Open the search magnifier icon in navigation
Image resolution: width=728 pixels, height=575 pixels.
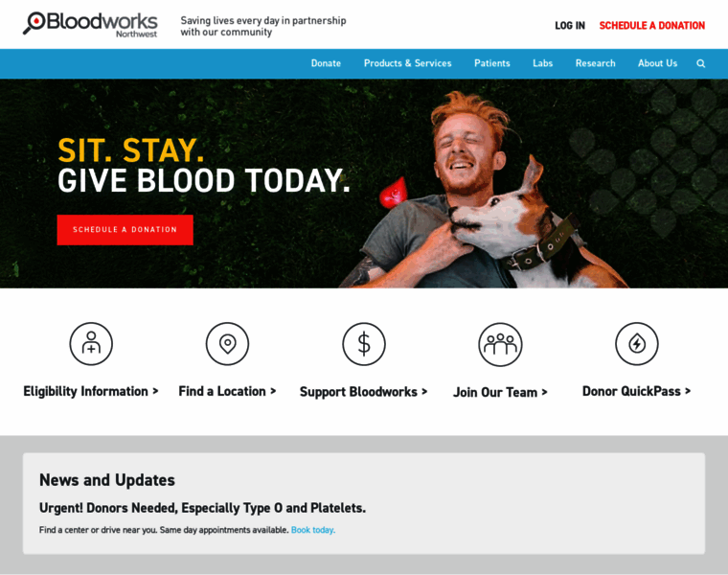(700, 63)
